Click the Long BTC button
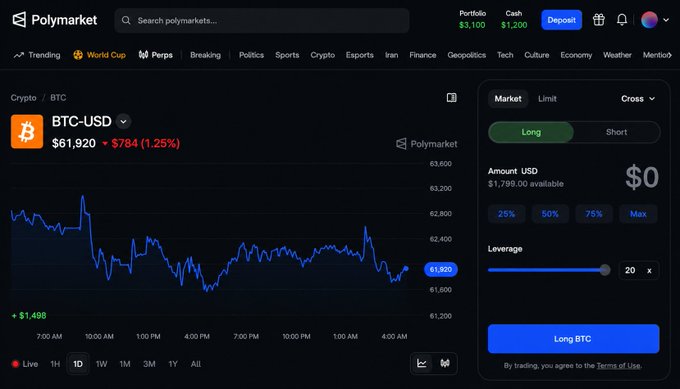This screenshot has height=389, width=680. pyautogui.click(x=573, y=339)
